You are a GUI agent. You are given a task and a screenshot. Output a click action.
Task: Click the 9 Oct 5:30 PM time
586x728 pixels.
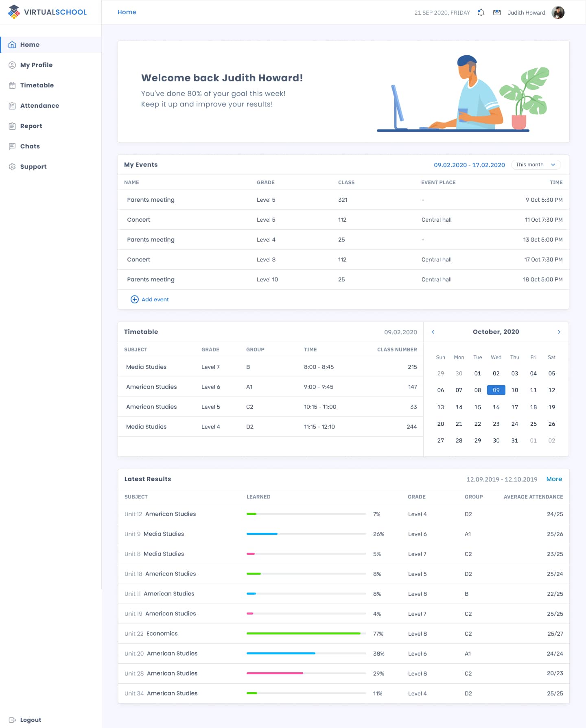click(544, 200)
